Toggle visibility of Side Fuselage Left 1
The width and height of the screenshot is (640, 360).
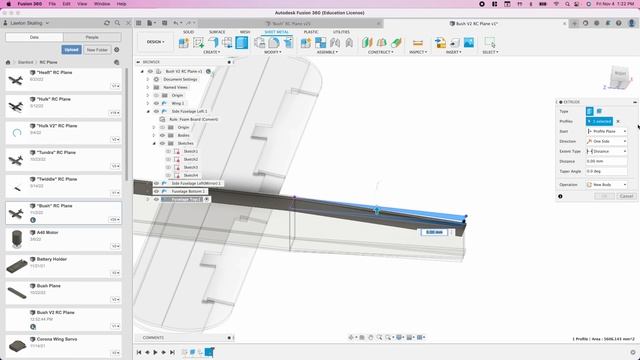click(x=156, y=111)
